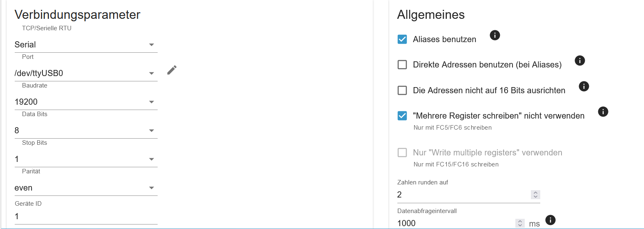
Task: Open the Baudrate 19200 dropdown
Action: click(86, 102)
